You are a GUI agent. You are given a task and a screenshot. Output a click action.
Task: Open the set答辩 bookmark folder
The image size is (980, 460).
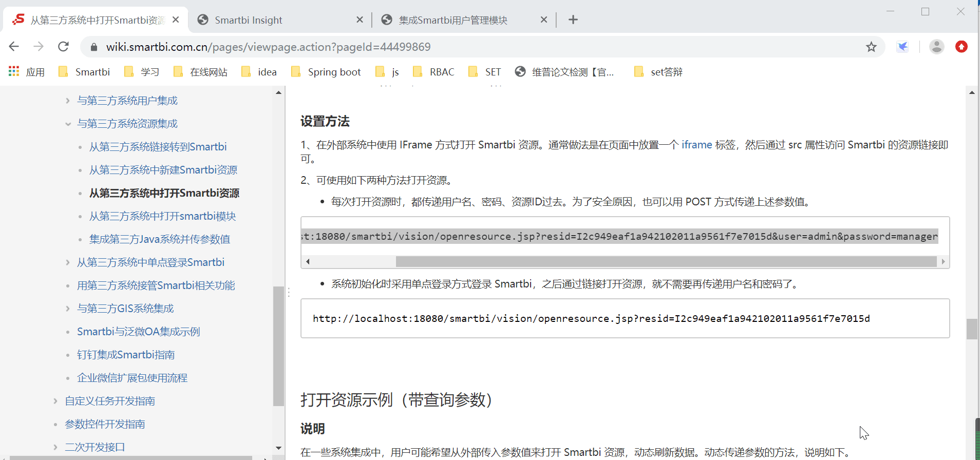(x=658, y=72)
